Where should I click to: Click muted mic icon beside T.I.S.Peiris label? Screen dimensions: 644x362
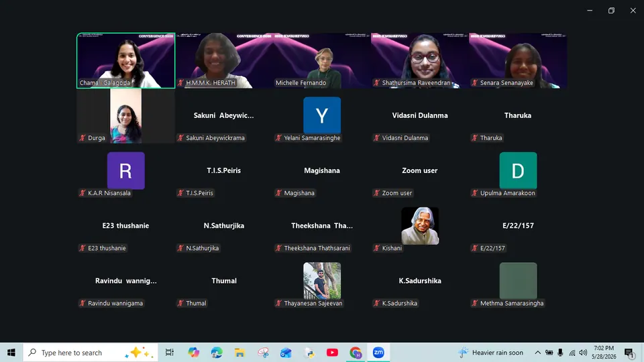[x=180, y=193]
